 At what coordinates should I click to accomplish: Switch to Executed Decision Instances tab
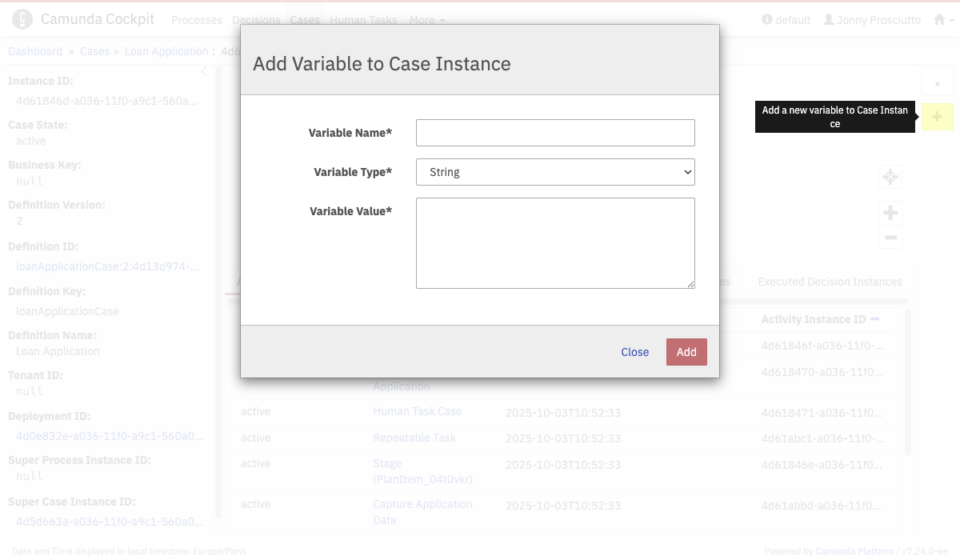pyautogui.click(x=830, y=282)
